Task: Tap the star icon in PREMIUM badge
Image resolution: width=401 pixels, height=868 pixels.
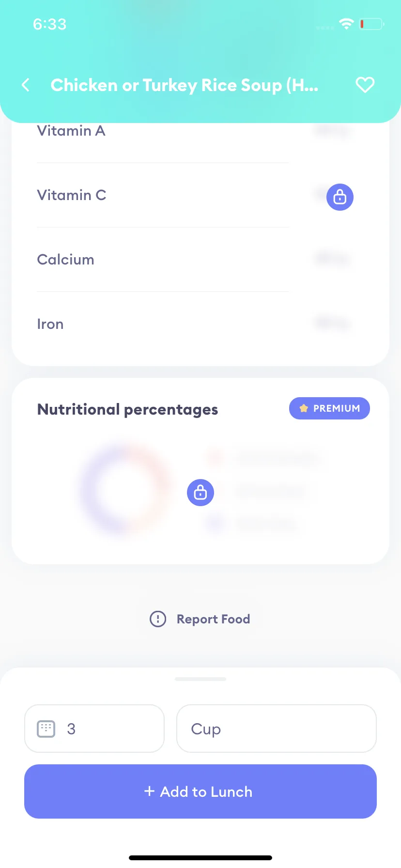Action: pos(304,408)
